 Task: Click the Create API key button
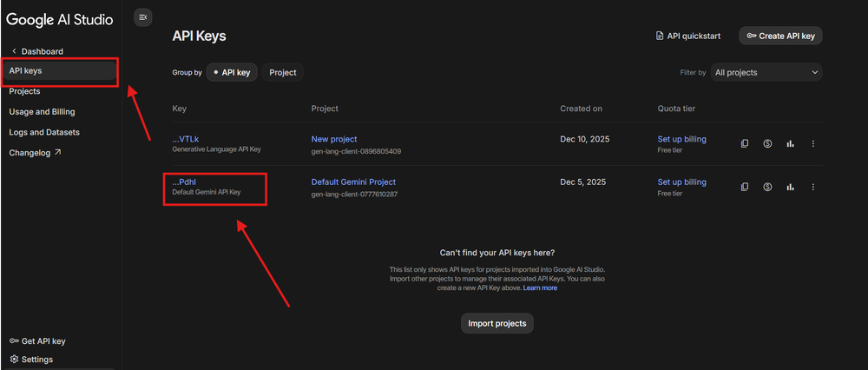coord(780,36)
